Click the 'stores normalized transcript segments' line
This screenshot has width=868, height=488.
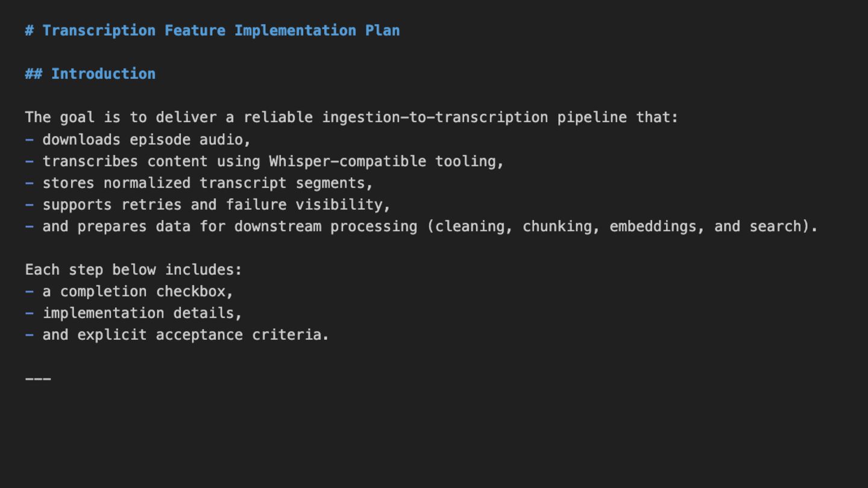click(x=207, y=183)
